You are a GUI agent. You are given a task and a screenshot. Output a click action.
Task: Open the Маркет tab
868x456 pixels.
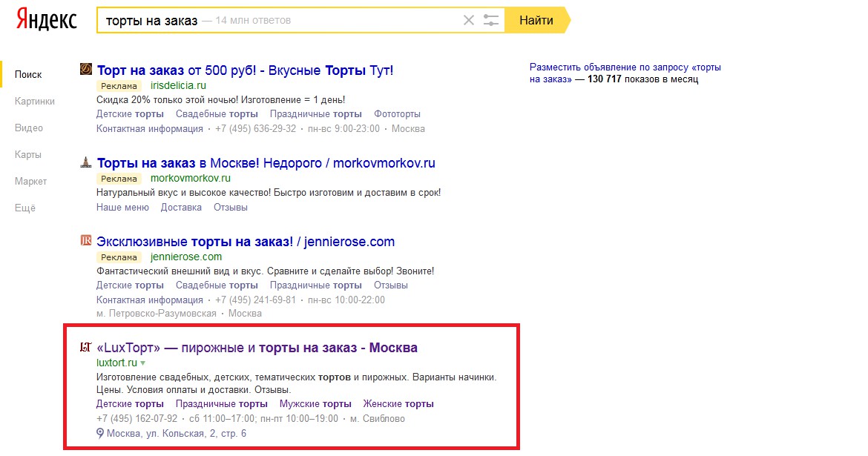coord(31,181)
